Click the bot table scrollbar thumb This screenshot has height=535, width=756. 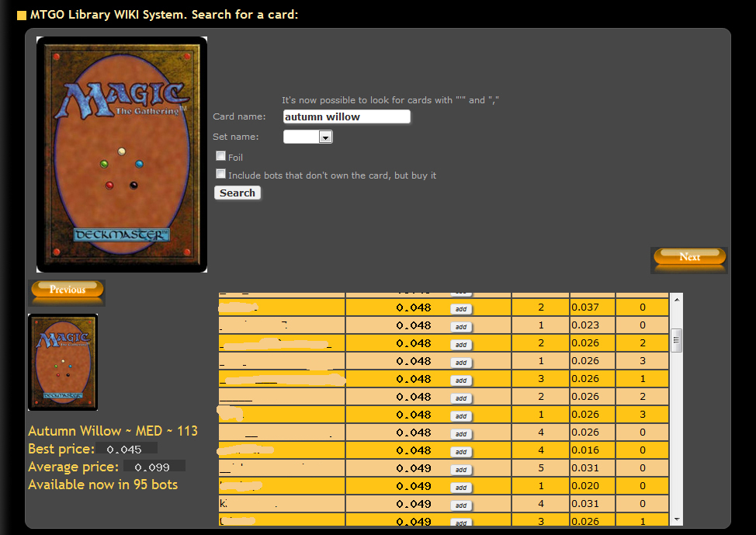tap(677, 340)
